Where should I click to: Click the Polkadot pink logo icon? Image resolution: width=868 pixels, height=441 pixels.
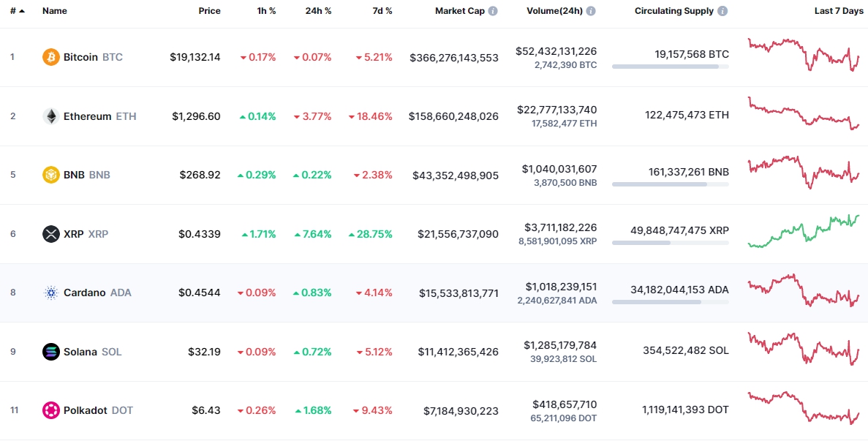click(x=51, y=410)
